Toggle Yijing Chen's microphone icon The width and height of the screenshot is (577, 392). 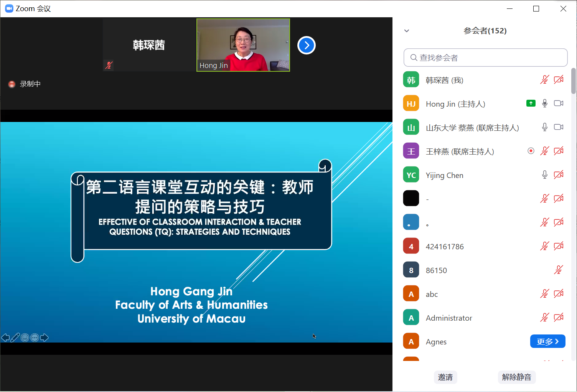544,175
